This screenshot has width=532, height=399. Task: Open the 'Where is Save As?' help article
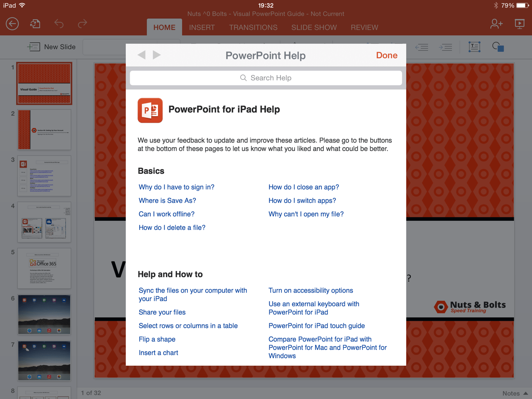coord(167,200)
